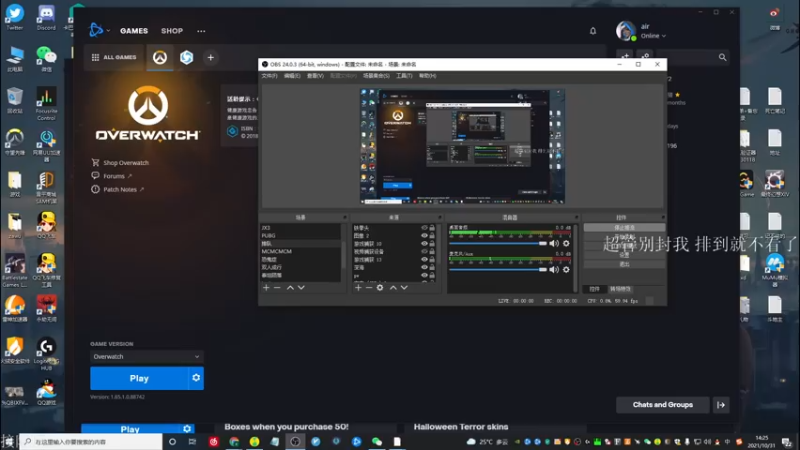Open the second game tab icon
Viewport: 800px width, 450px height.
point(186,57)
